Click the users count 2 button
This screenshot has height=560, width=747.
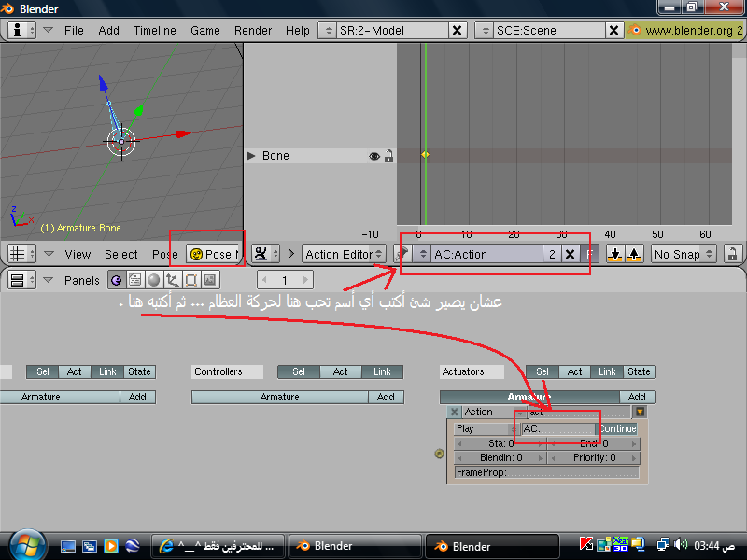[552, 254]
